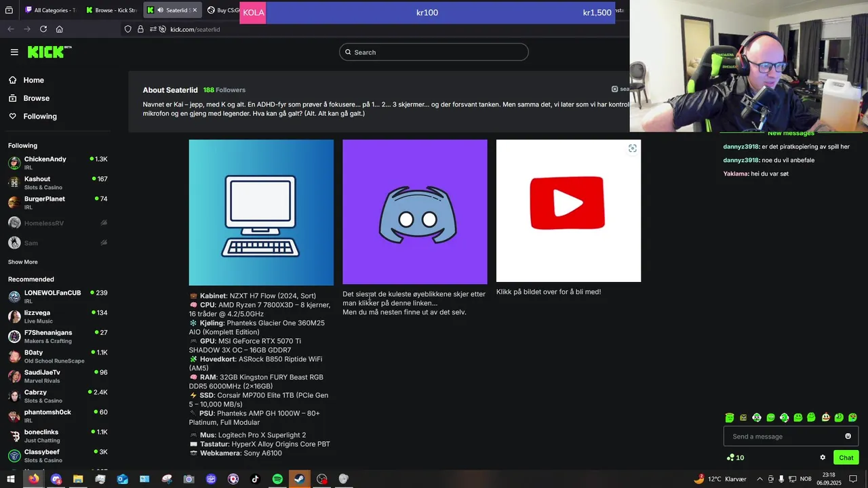Image resolution: width=868 pixels, height=488 pixels.
Task: Open Firefox from the taskbar
Action: point(33,479)
